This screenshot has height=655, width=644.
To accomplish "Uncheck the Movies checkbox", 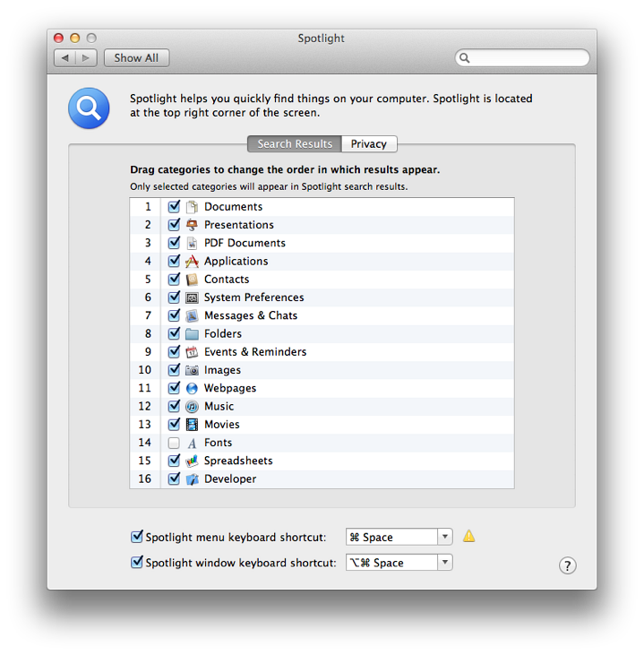I will pyautogui.click(x=174, y=425).
